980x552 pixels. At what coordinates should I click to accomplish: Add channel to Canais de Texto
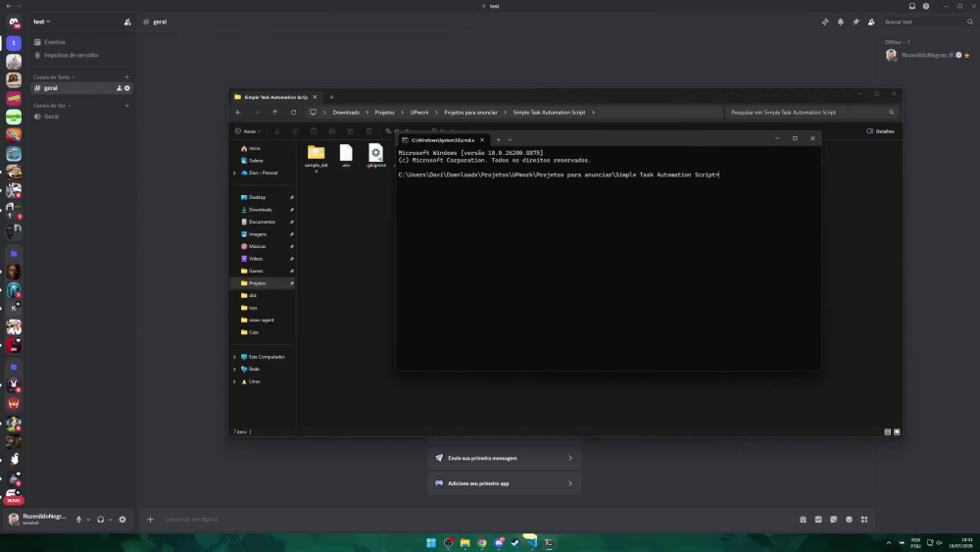pyautogui.click(x=126, y=76)
